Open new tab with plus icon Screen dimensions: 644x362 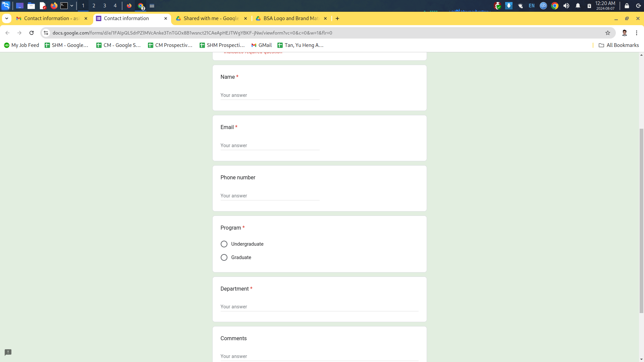pyautogui.click(x=337, y=18)
